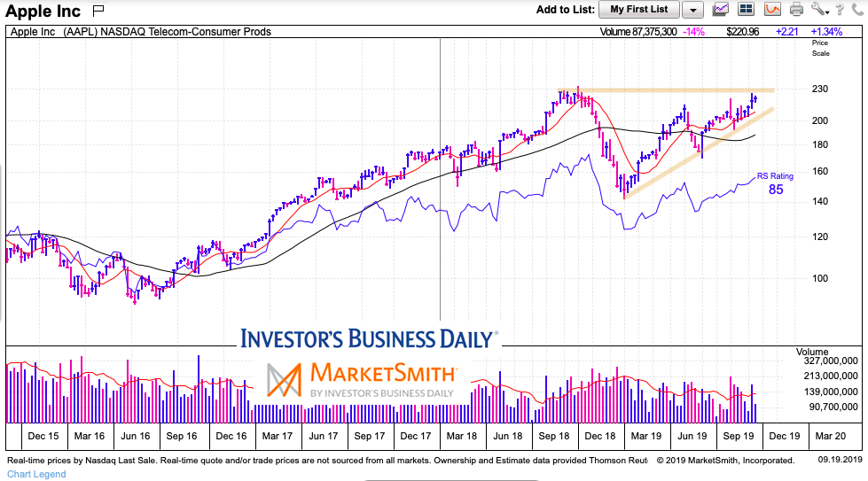
Task: Click the 327,000,000 volume scale value
Action: pyautogui.click(x=831, y=361)
